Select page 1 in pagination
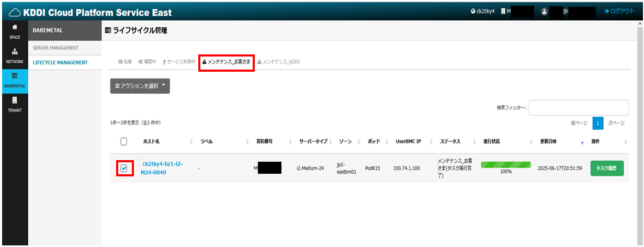 598,124
